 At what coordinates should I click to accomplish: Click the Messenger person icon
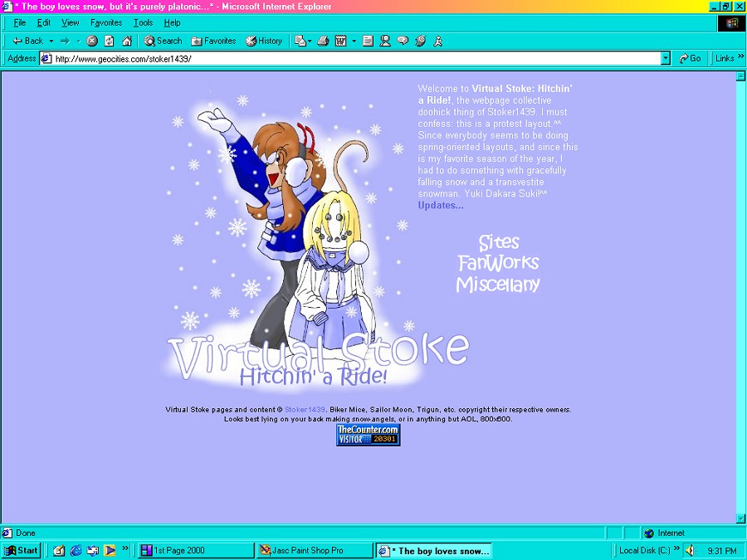pyautogui.click(x=385, y=41)
